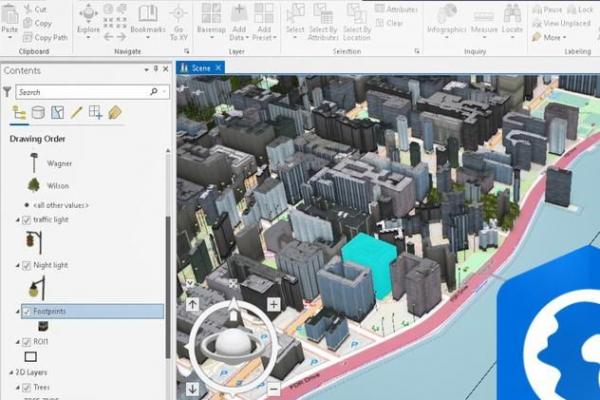The width and height of the screenshot is (600, 400).
Task: Switch to the Scene view tab
Action: (x=199, y=67)
